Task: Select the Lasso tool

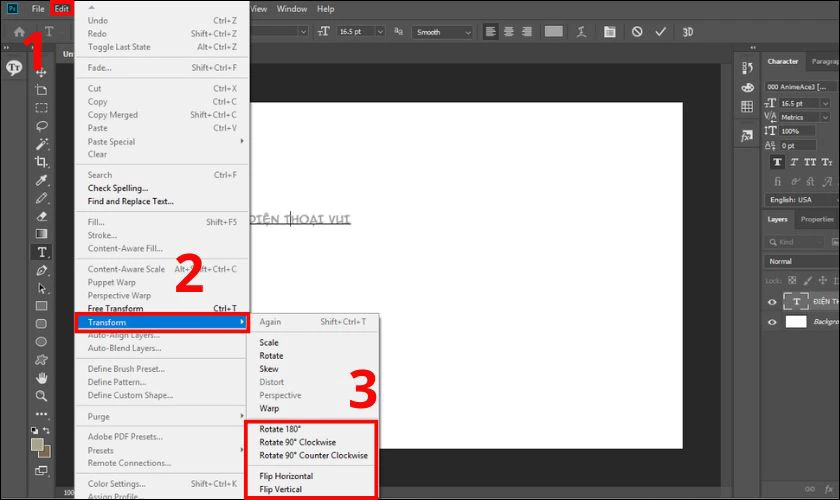Action: click(x=41, y=126)
